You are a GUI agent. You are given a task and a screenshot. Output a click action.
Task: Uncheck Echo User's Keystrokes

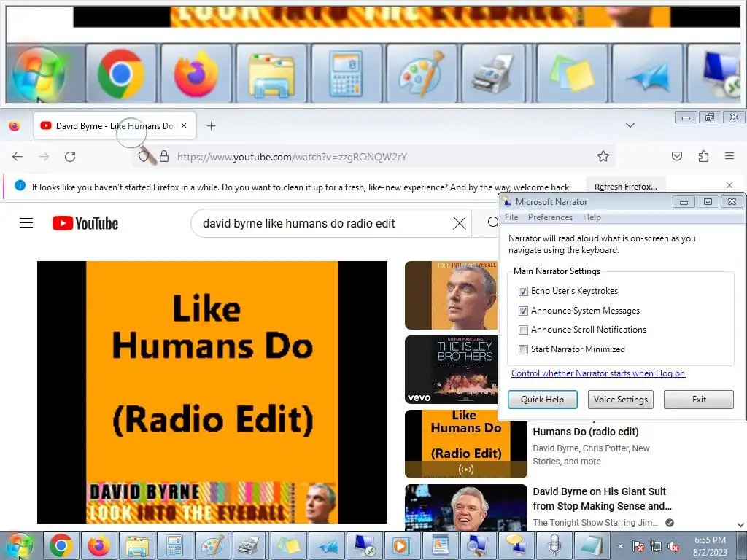(523, 291)
